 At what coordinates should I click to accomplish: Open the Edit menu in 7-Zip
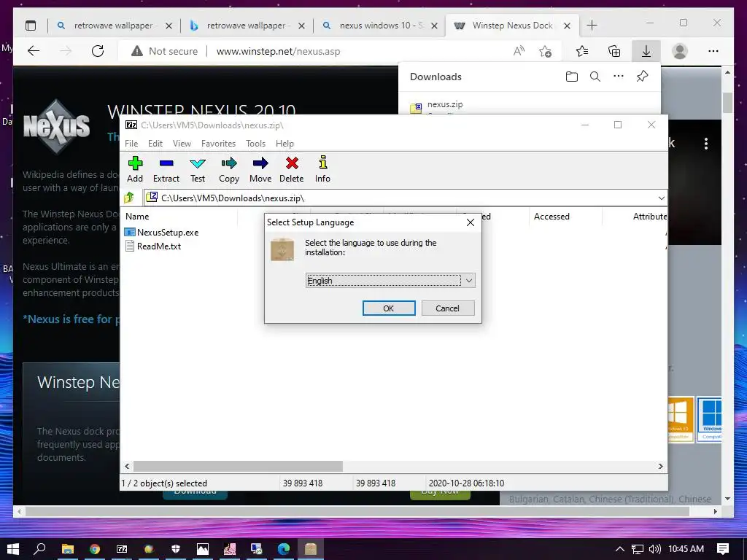pyautogui.click(x=155, y=144)
